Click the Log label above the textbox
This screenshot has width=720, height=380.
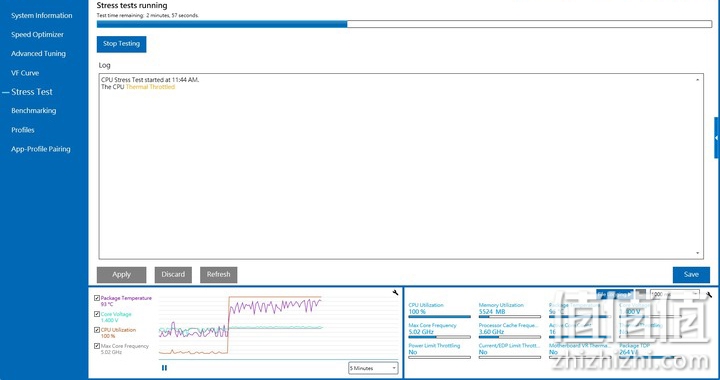(105, 65)
